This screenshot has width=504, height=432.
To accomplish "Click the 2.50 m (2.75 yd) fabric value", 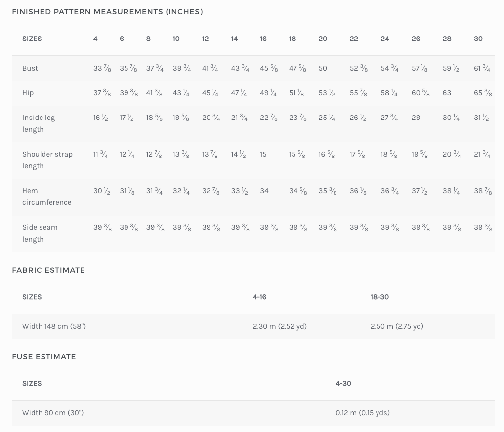I will tap(397, 326).
